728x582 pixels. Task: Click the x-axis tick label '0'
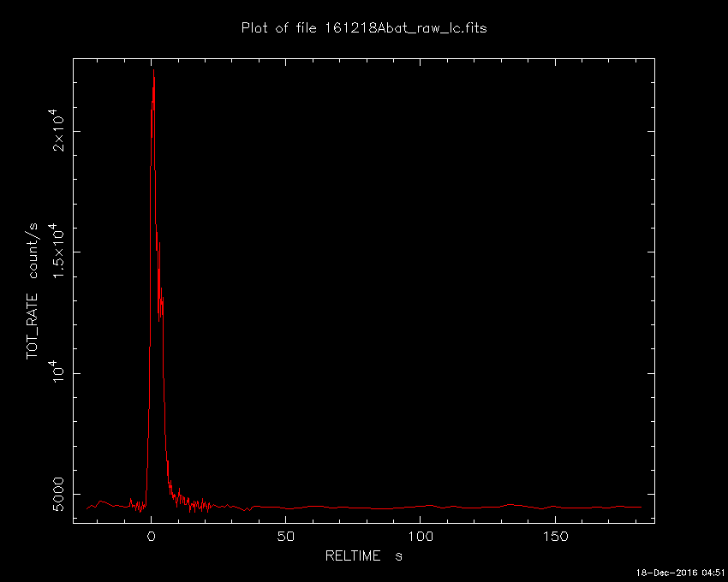[x=151, y=537]
